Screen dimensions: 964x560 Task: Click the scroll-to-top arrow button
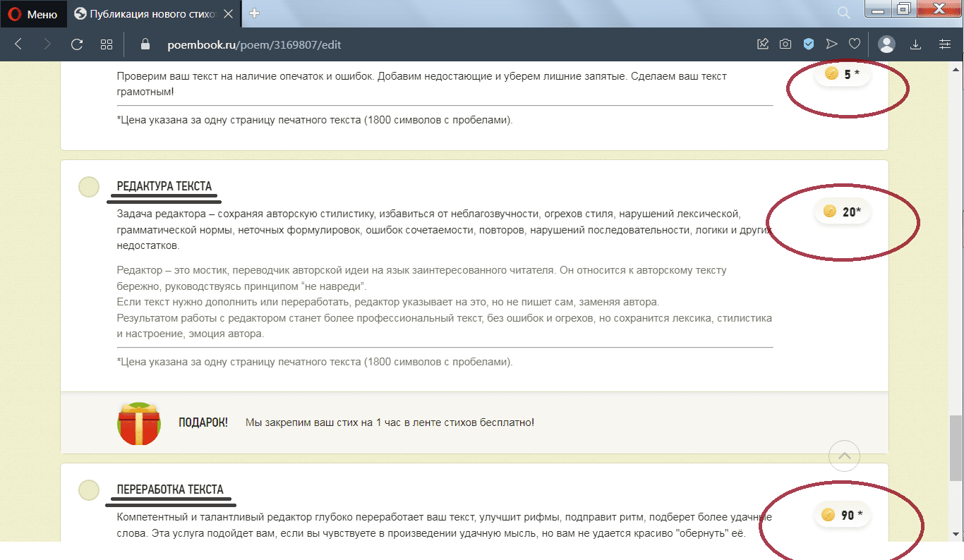(x=845, y=456)
